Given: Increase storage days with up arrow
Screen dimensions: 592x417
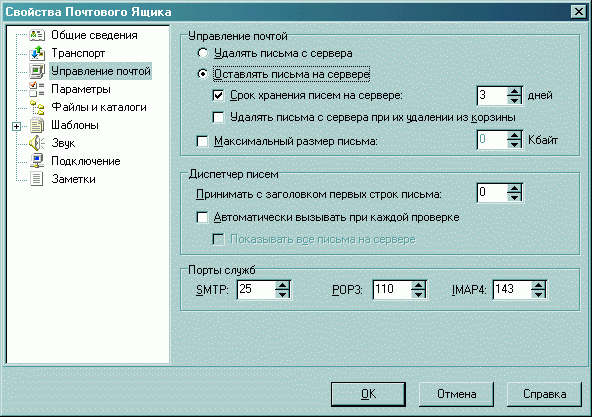Looking at the screenshot, I should [514, 91].
